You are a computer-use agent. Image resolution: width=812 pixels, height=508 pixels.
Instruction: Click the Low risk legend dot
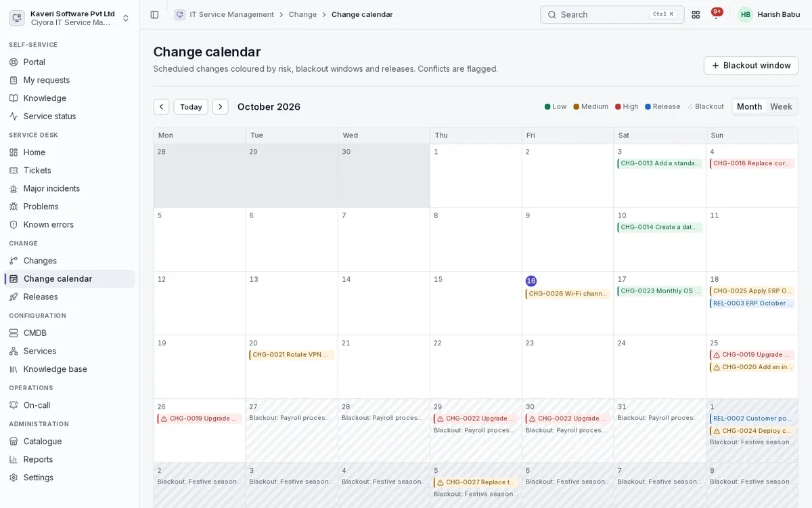pos(547,107)
